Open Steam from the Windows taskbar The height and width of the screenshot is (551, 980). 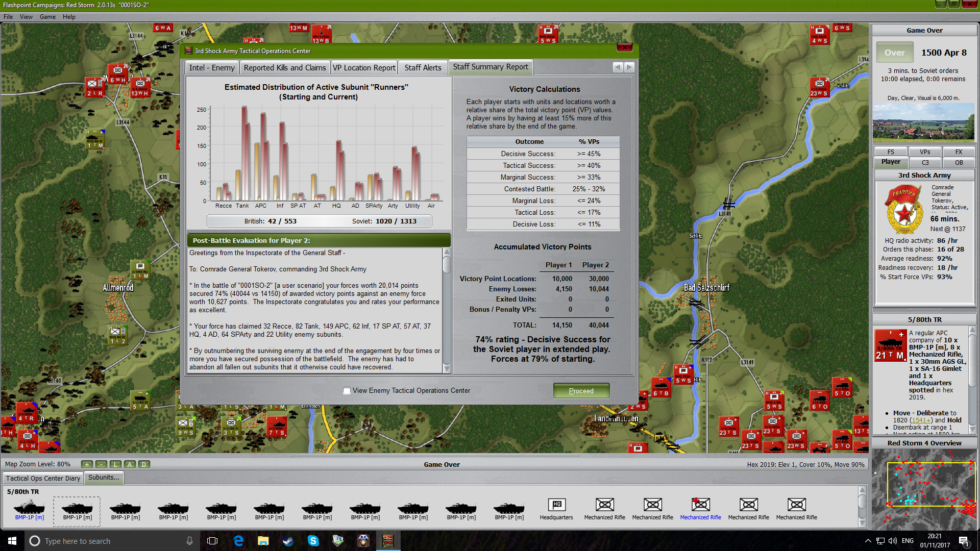click(x=288, y=541)
